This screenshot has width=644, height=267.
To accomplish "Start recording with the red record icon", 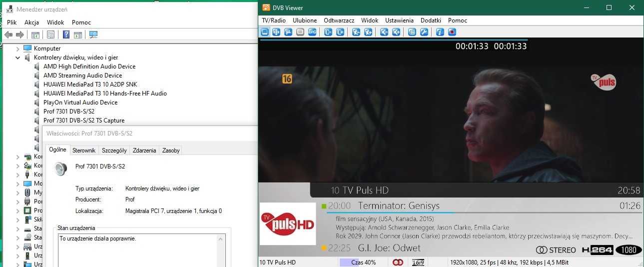I will click(452, 32).
